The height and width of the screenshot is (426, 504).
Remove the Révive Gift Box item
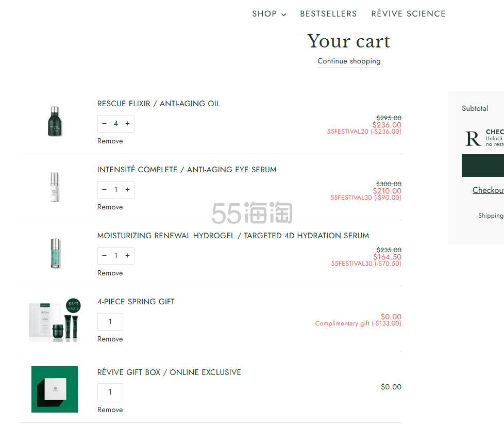click(x=110, y=409)
